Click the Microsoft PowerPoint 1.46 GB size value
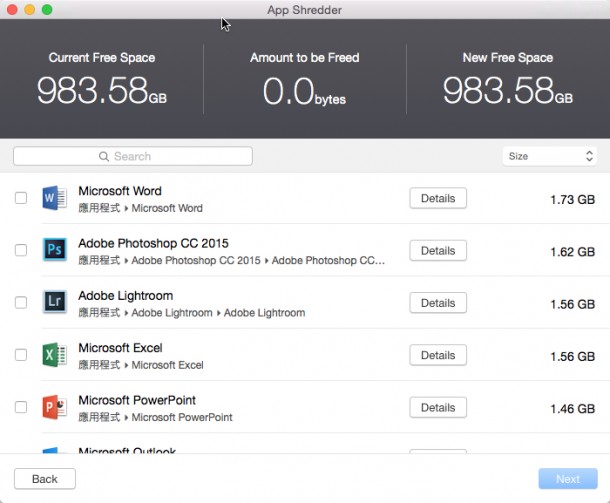This screenshot has height=503, width=610. (572, 409)
